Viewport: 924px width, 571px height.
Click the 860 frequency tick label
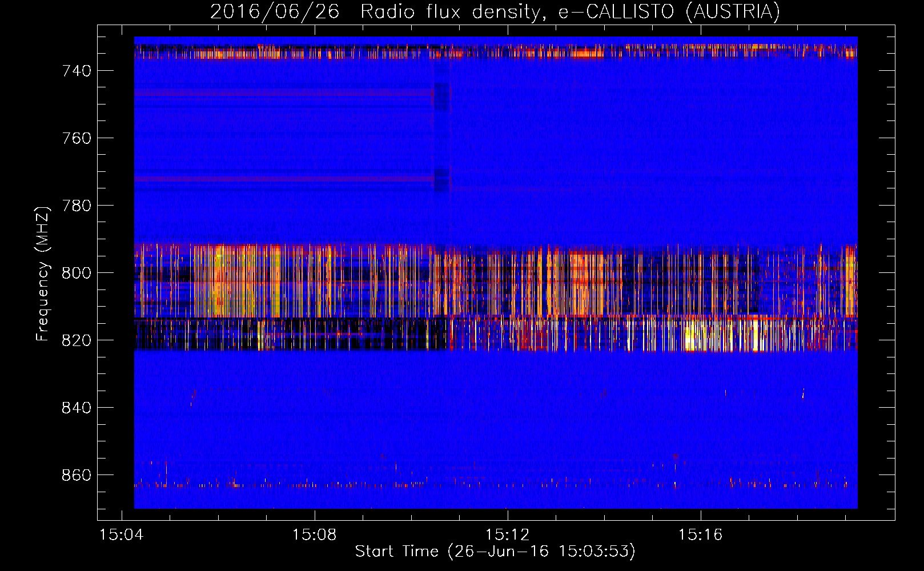(x=77, y=475)
